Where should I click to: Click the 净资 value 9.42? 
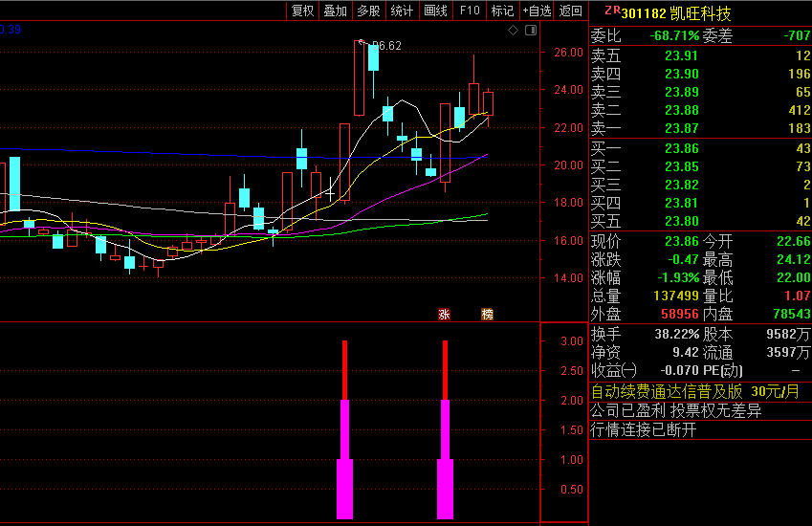686,353
